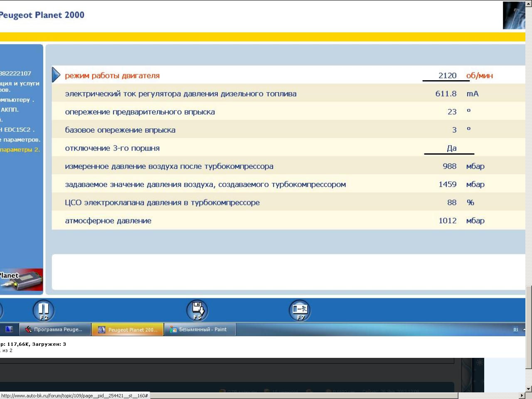This screenshot has height=399, width=532.
Task: Click the АКПП. sidebar entry
Action: pyautogui.click(x=9, y=110)
